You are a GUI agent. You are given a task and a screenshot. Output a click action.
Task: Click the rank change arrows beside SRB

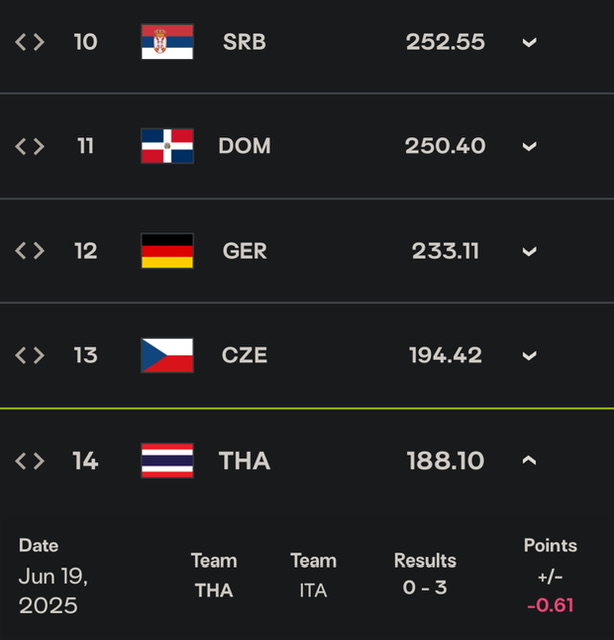coord(30,42)
